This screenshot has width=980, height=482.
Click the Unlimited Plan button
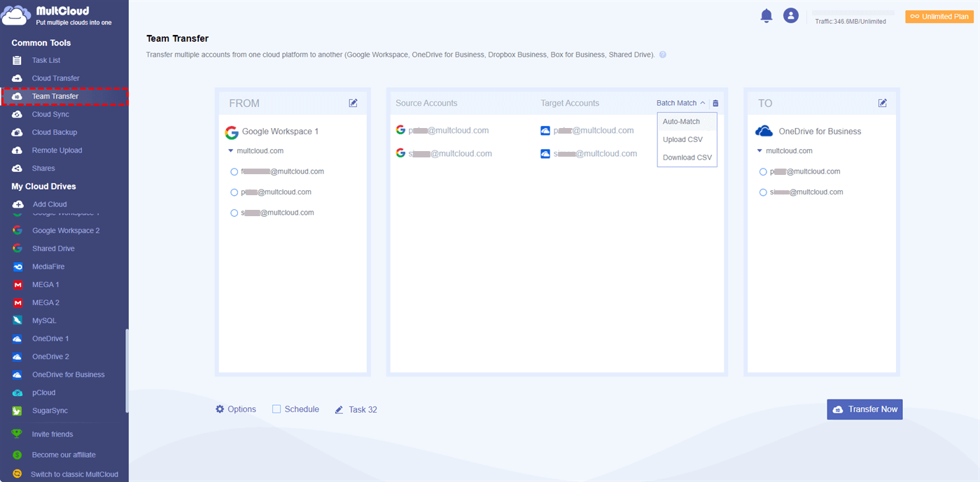[x=939, y=17]
